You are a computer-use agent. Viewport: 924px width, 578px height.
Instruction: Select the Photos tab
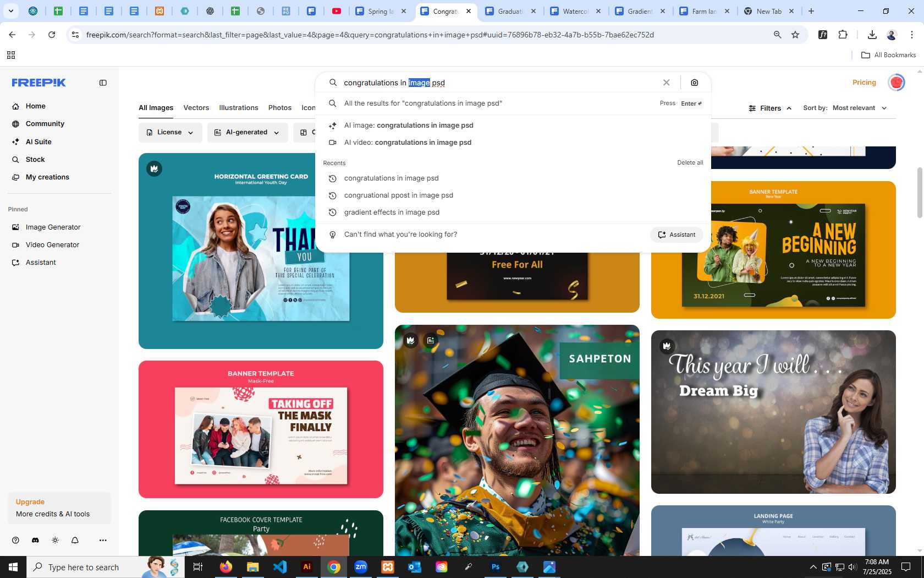[x=280, y=108]
